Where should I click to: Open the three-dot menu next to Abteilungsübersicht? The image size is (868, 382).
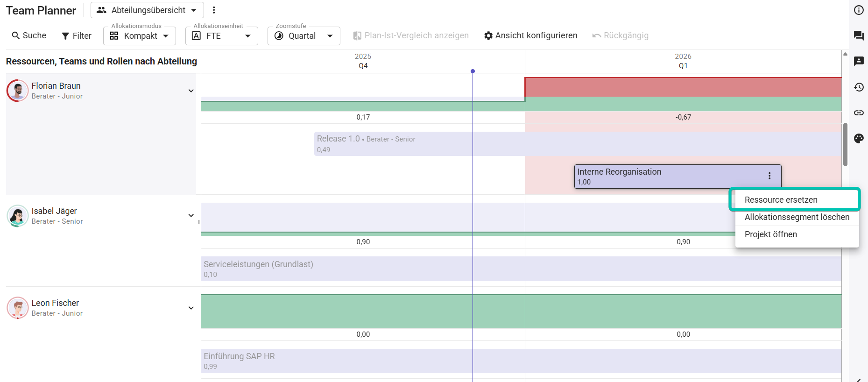(x=214, y=10)
